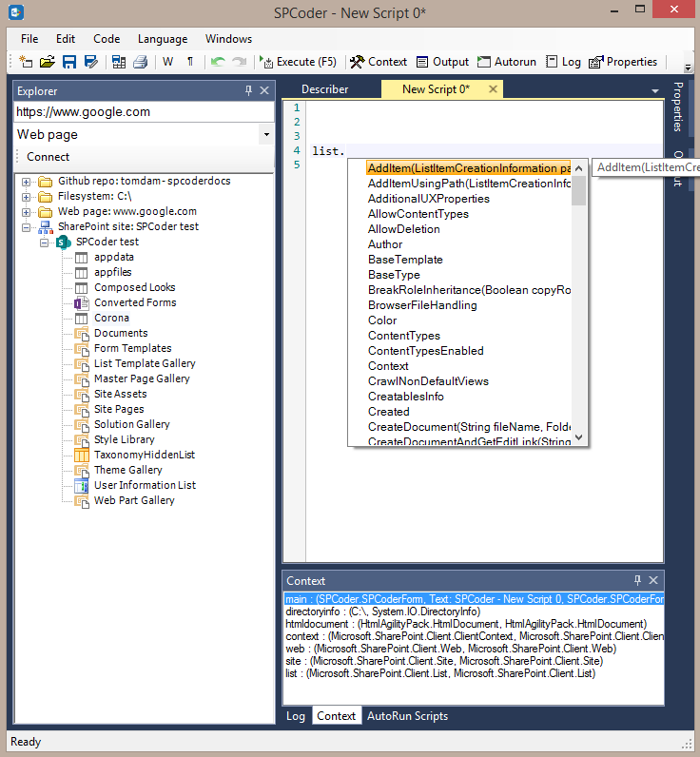Select Master Page Gallery item

click(x=142, y=378)
